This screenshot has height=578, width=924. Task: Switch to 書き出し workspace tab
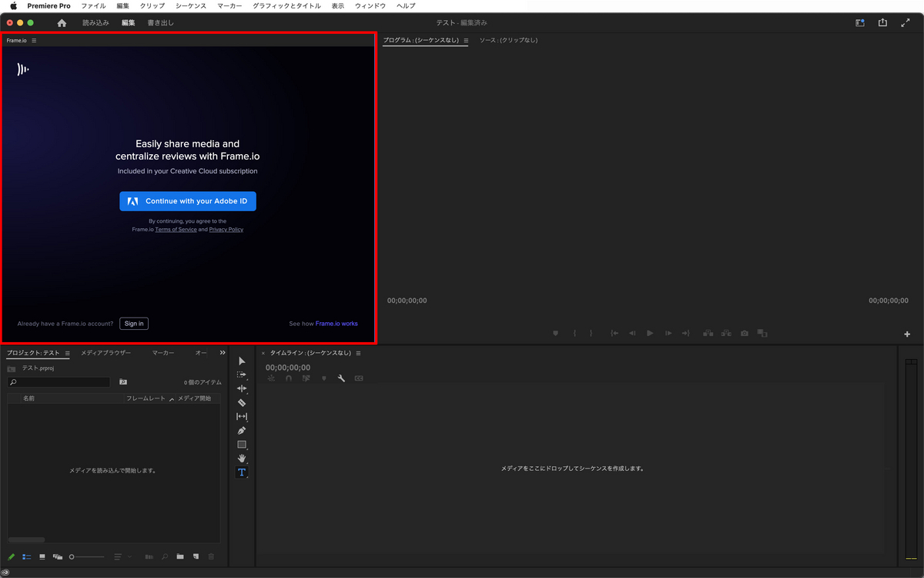161,23
